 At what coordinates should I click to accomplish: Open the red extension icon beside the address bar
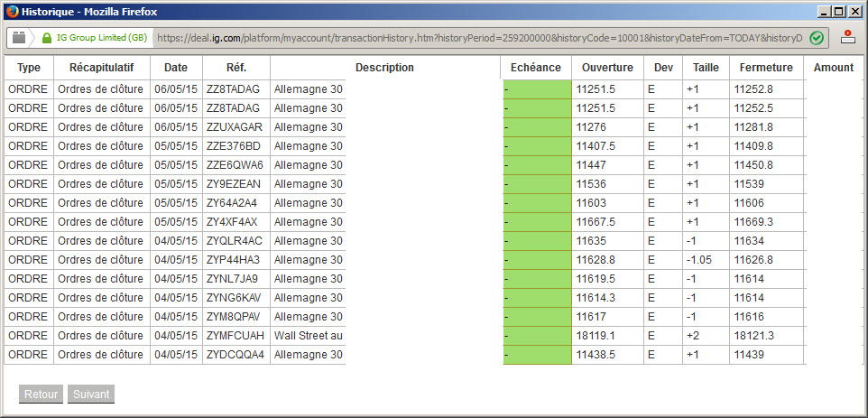847,37
